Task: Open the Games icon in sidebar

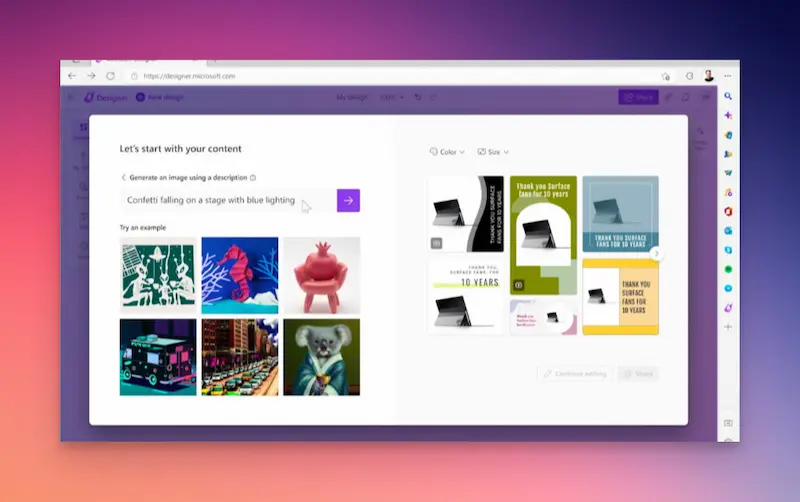Action: click(x=728, y=154)
